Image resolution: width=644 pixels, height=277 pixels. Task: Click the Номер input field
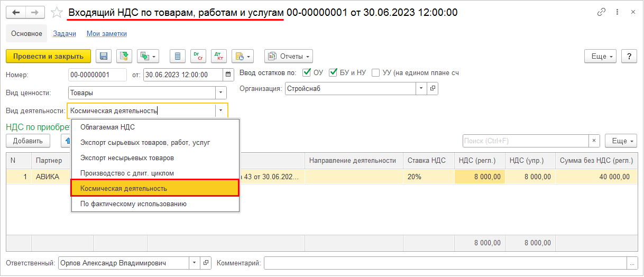coord(98,75)
